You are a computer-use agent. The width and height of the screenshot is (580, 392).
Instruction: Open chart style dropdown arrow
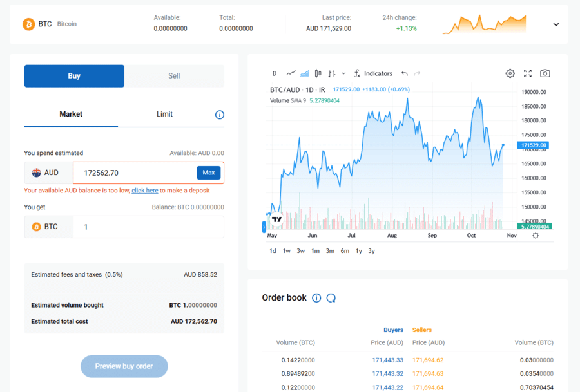343,73
